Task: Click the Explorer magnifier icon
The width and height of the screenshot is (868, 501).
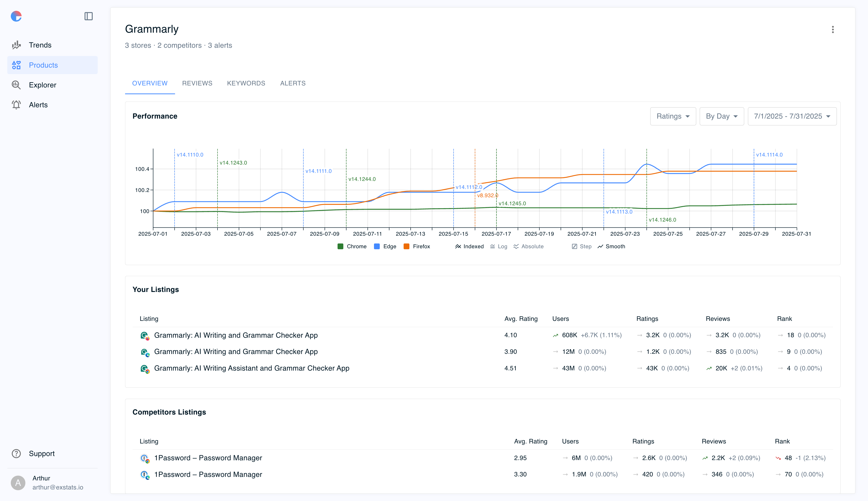Action: [16, 85]
